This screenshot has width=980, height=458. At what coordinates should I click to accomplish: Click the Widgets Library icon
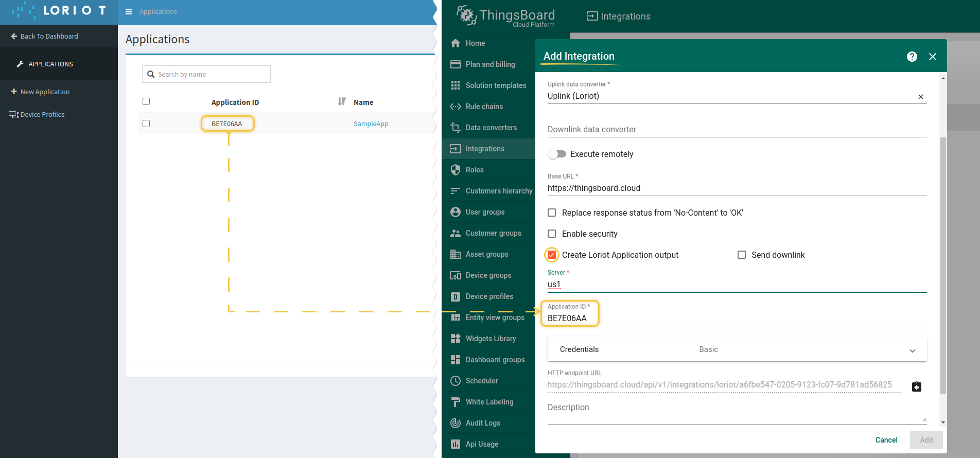(x=456, y=339)
